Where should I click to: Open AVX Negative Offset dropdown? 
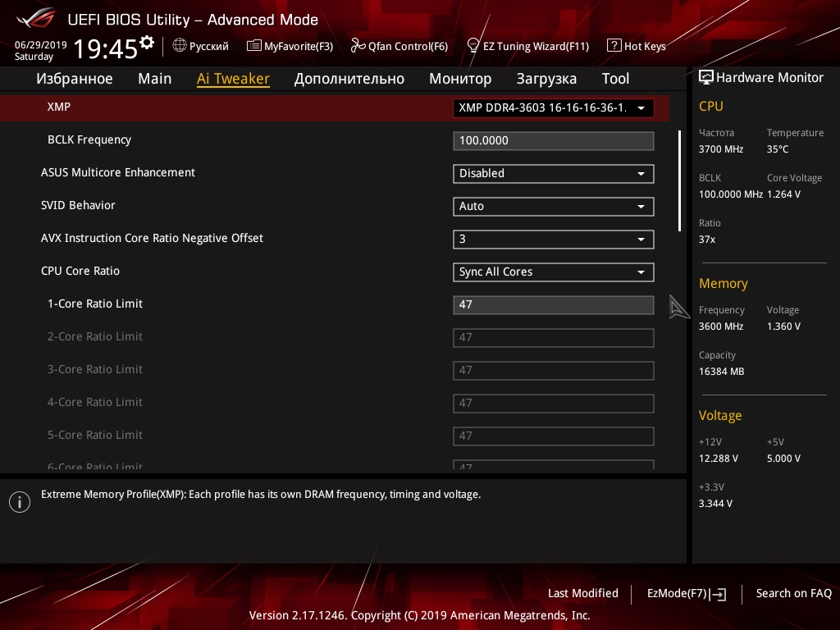point(554,239)
